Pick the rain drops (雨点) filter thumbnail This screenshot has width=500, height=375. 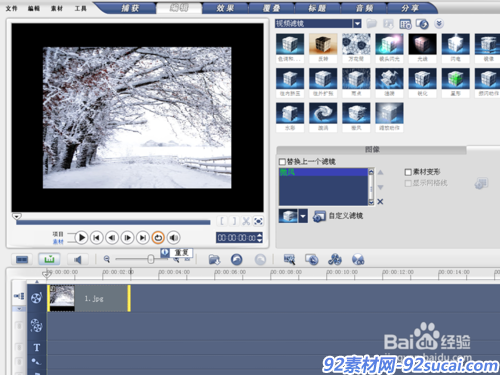(x=356, y=79)
